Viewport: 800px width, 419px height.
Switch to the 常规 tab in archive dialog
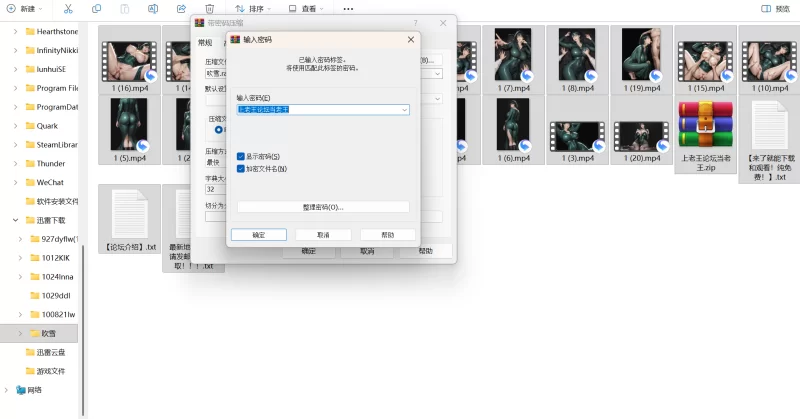coord(205,43)
